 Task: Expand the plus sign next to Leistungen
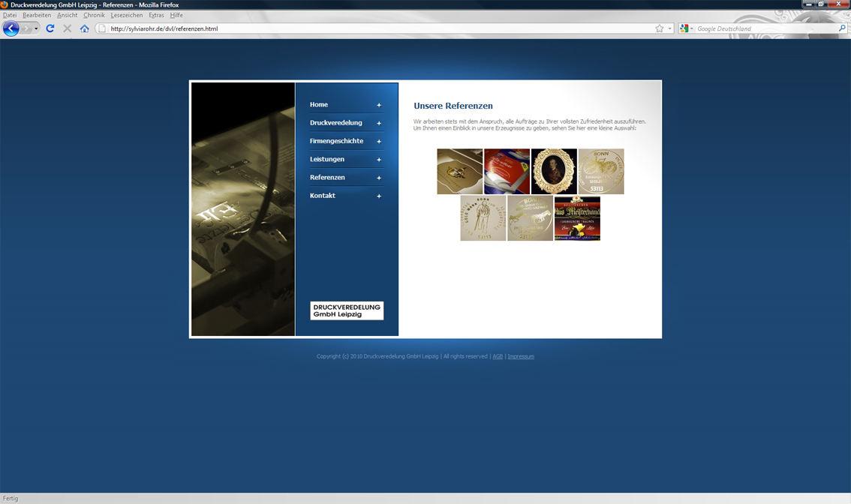click(x=379, y=160)
